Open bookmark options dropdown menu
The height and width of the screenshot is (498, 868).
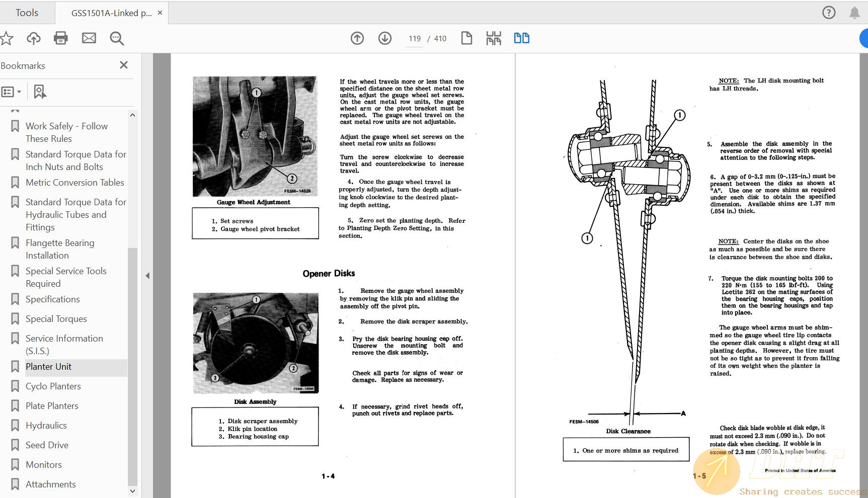11,92
